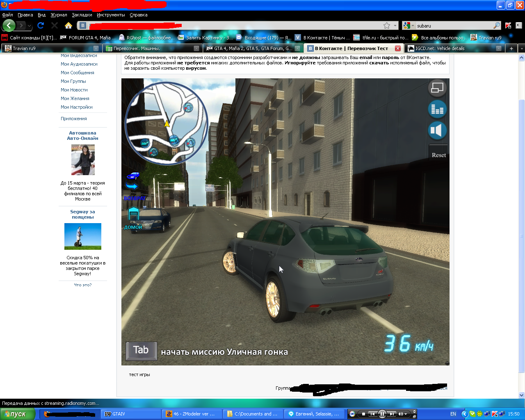
Task: Open the Все альбомы bookmark
Action: pyautogui.click(x=440, y=37)
